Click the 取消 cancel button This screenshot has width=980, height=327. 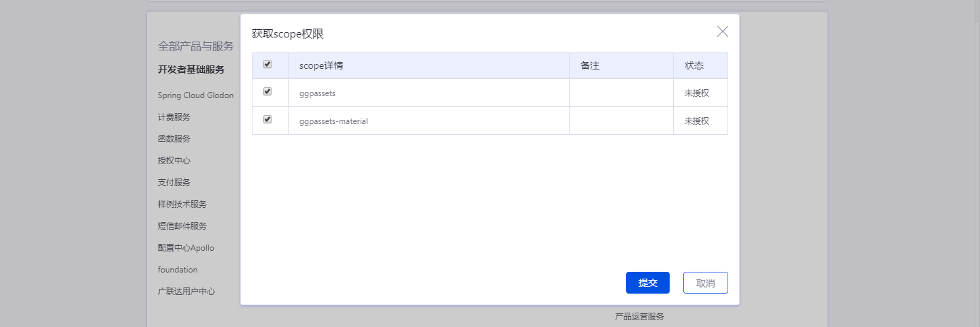click(705, 283)
